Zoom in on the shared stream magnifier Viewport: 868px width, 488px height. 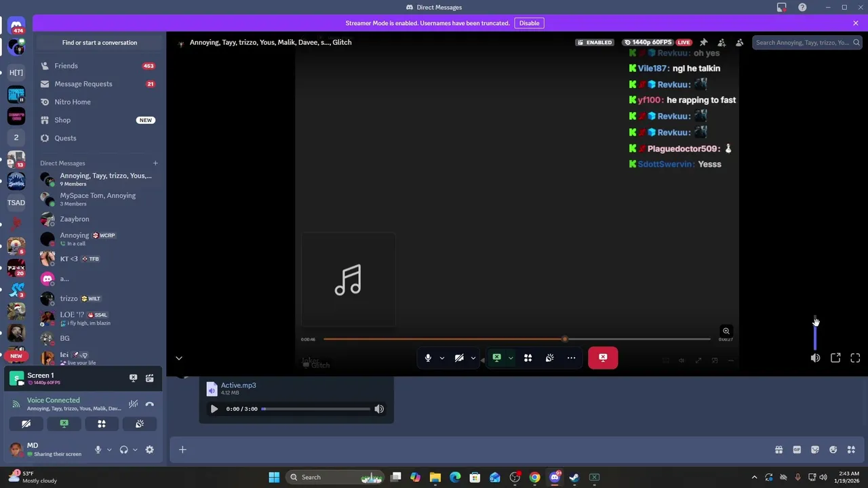(726, 331)
